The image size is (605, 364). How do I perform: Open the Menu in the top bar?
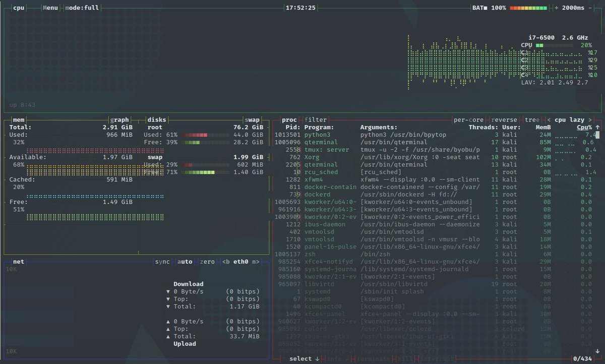tap(50, 8)
